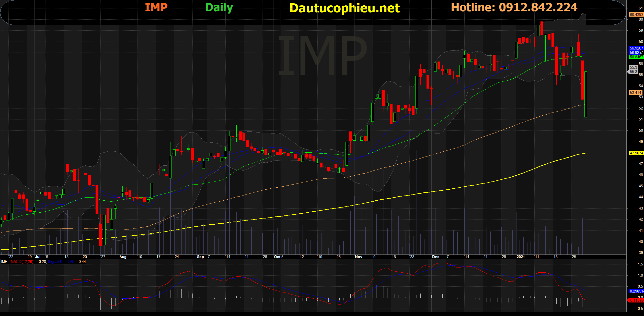This screenshot has height=316, width=644.
Task: Click the green Daily timeframe label
Action: point(219,8)
